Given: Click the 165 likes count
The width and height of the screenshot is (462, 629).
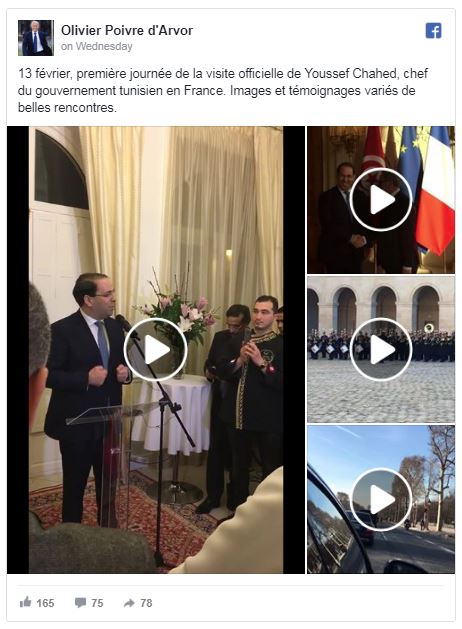Looking at the screenshot, I should [45, 603].
